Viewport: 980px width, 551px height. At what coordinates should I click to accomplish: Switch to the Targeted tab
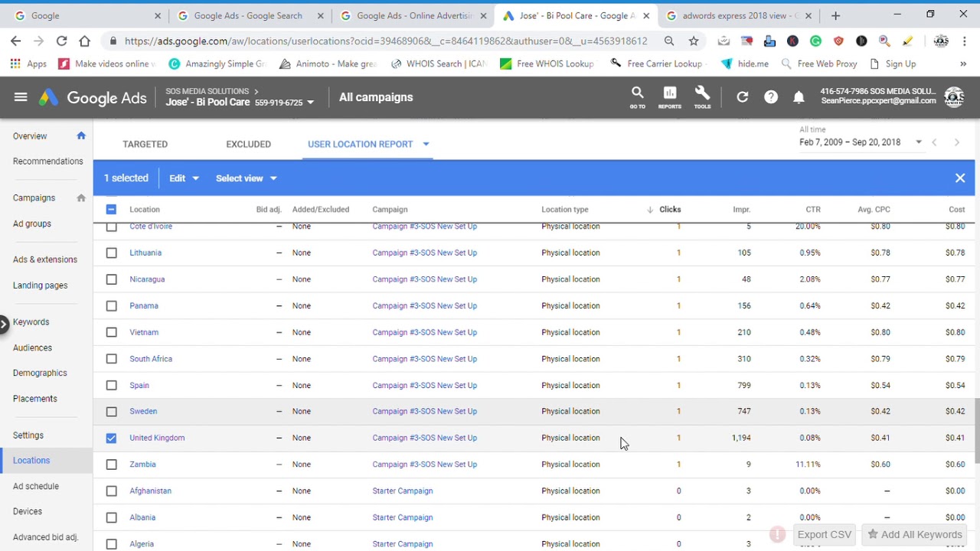point(145,144)
